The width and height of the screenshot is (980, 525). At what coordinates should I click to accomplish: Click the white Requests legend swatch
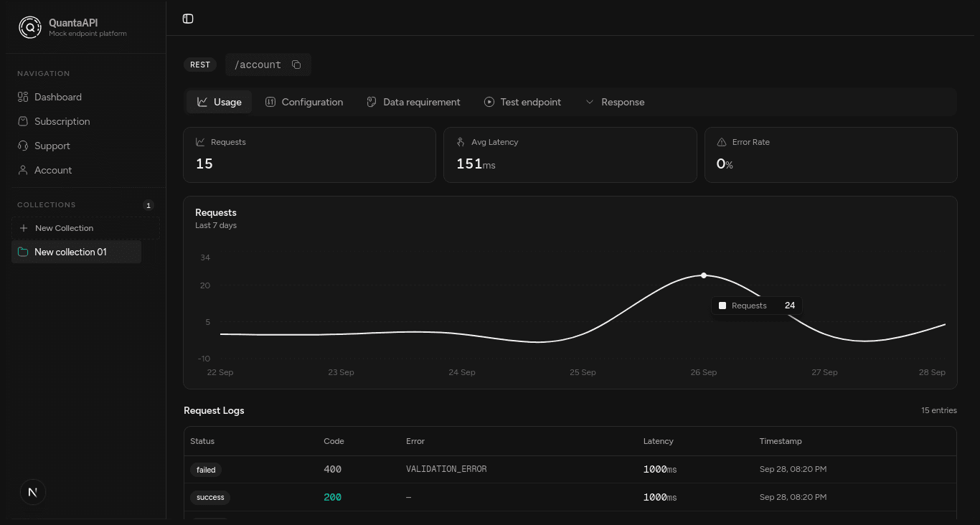point(722,306)
